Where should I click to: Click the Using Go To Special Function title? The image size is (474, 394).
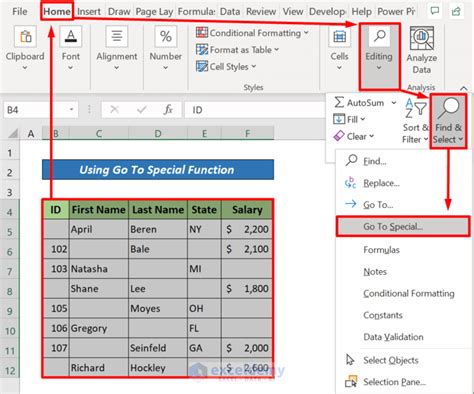(158, 170)
